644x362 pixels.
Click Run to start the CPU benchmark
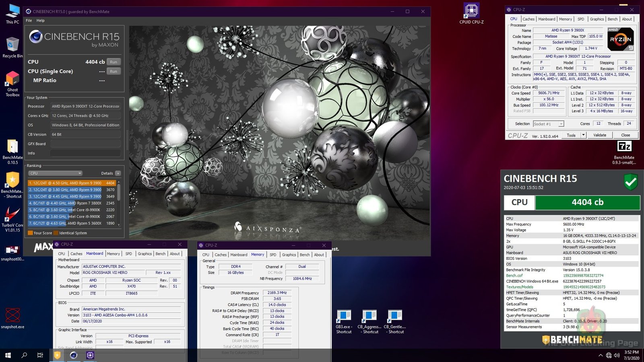pos(114,62)
